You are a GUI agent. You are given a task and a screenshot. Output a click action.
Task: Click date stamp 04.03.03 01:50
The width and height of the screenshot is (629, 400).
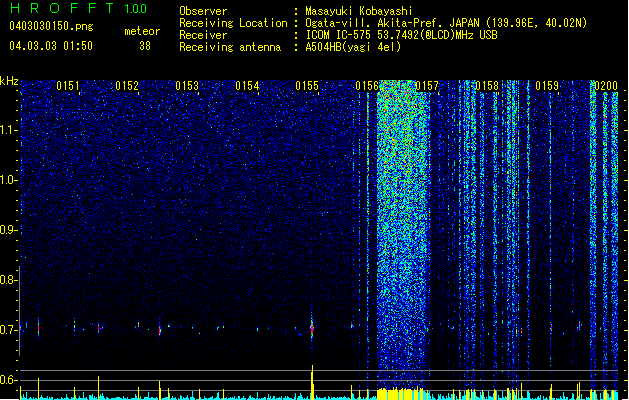coord(51,46)
